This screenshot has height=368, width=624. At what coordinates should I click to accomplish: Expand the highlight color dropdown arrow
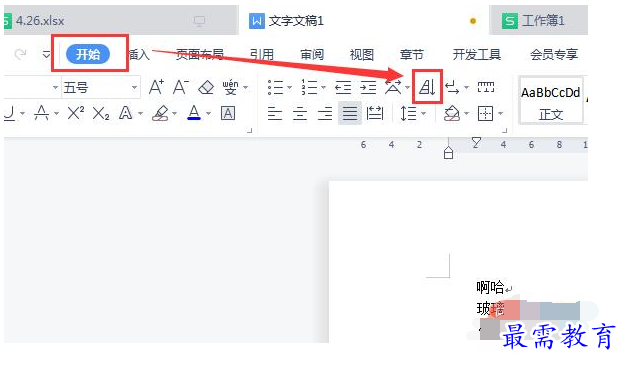coord(174,114)
